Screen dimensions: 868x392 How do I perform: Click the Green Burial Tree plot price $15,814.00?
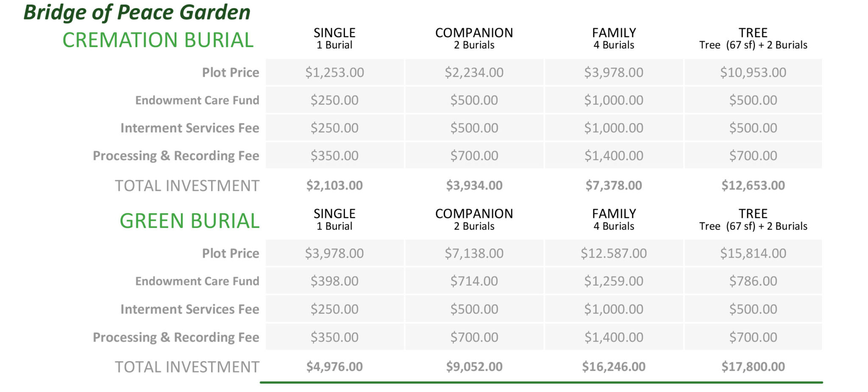[753, 253]
